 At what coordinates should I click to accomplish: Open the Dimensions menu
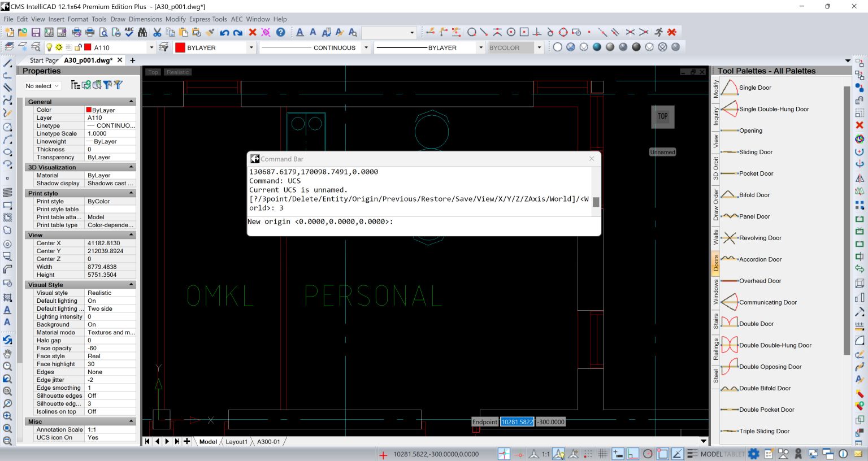pyautogui.click(x=145, y=19)
